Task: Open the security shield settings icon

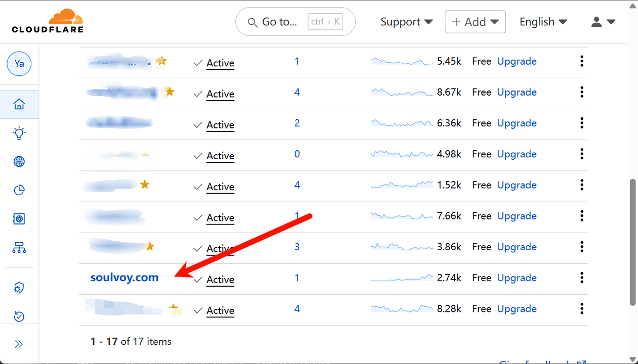Action: pos(19,287)
